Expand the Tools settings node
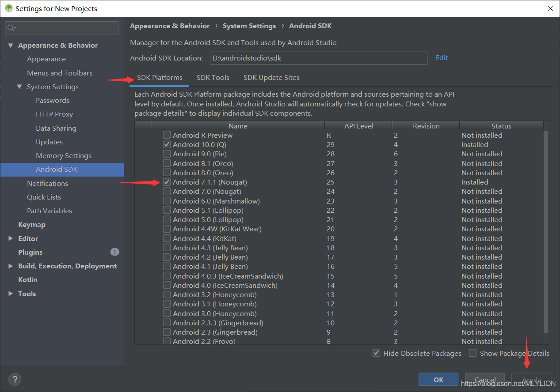 11,294
